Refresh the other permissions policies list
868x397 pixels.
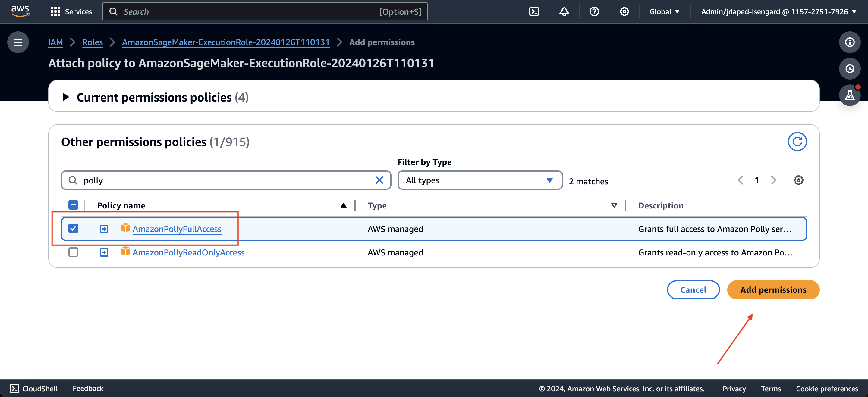tap(797, 142)
